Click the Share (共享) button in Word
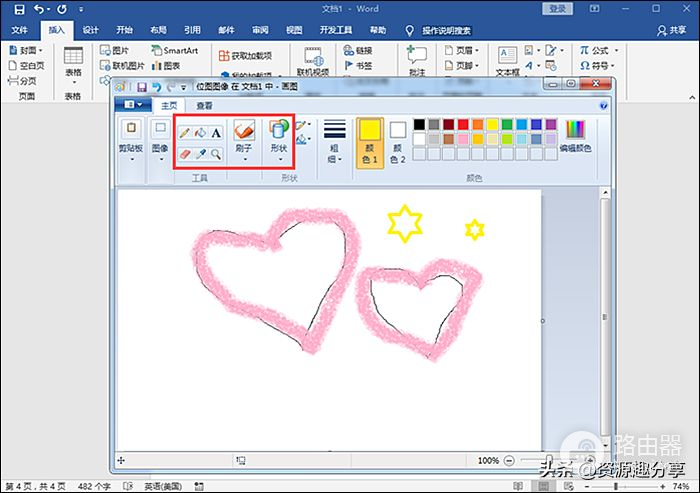This screenshot has width=700, height=493. [x=677, y=30]
